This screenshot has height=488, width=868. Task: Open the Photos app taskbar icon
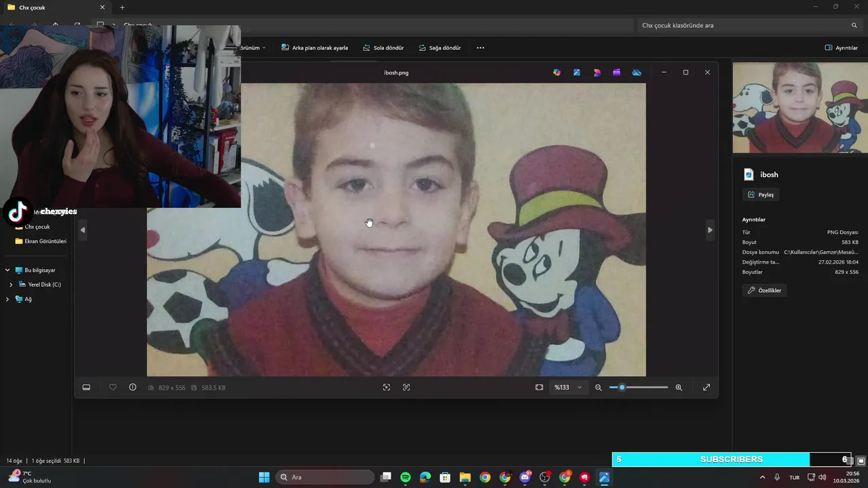[604, 477]
